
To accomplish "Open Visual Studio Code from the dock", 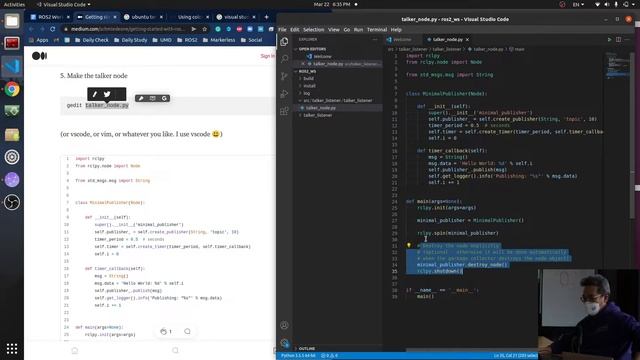I will [x=12, y=66].
